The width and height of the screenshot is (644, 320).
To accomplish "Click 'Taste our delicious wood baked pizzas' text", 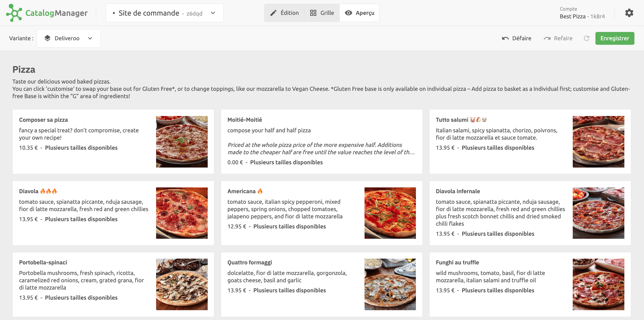I will pyautogui.click(x=62, y=82).
